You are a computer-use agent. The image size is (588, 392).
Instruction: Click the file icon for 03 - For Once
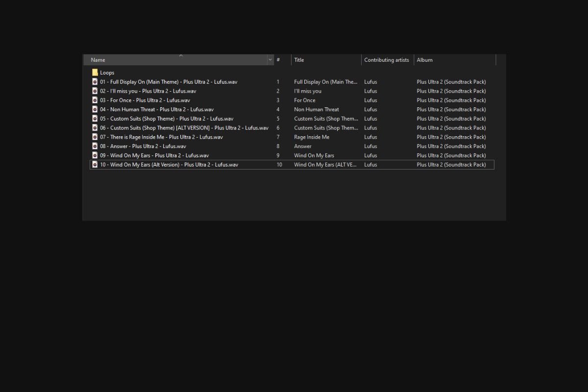click(95, 100)
